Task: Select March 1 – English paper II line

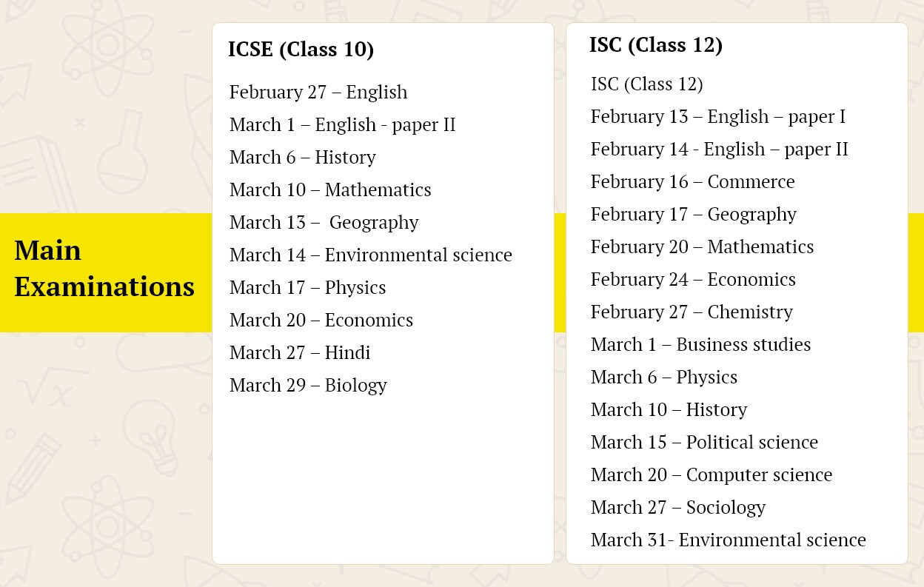Action: 342,125
